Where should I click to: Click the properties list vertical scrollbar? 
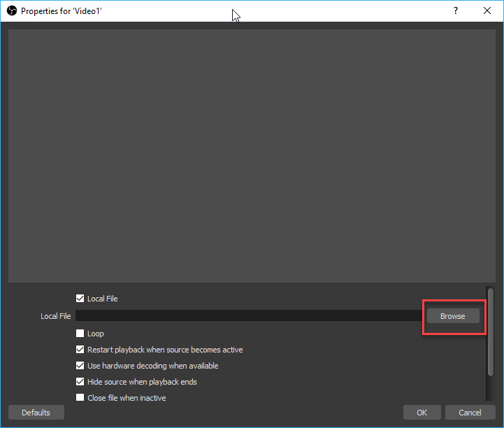(490, 332)
